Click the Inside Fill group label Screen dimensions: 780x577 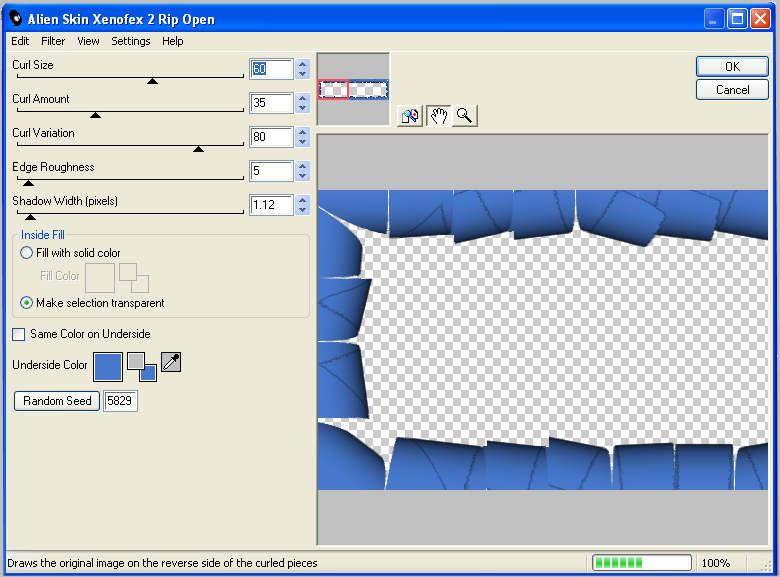point(43,235)
